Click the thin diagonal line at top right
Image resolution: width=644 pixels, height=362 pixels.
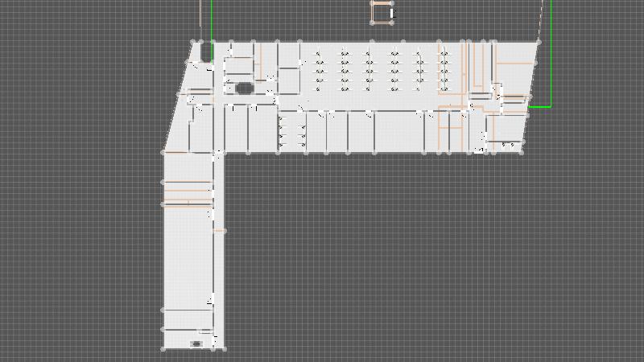543,20
